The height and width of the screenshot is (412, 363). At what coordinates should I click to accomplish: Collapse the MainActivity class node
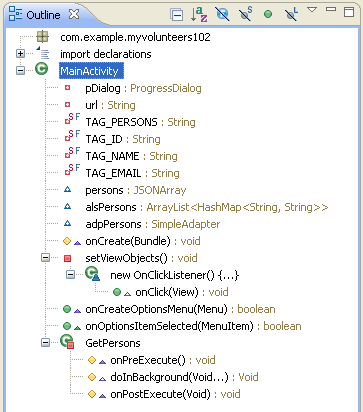coord(21,70)
